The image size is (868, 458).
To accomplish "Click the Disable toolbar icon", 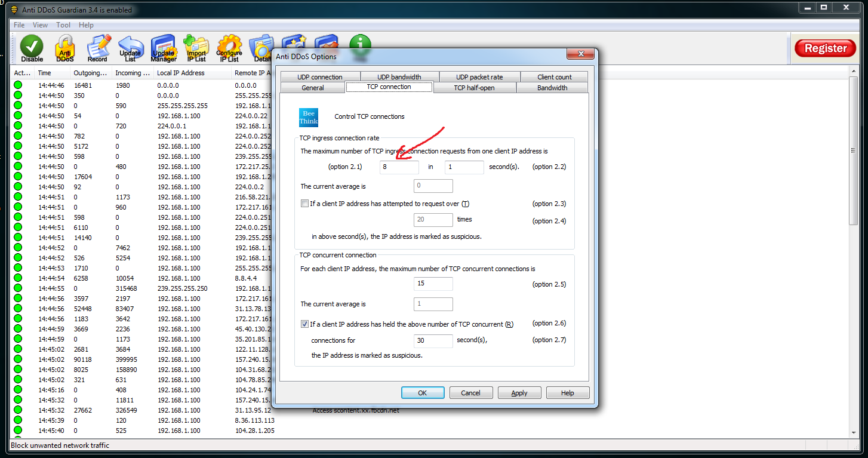I will 32,48.
